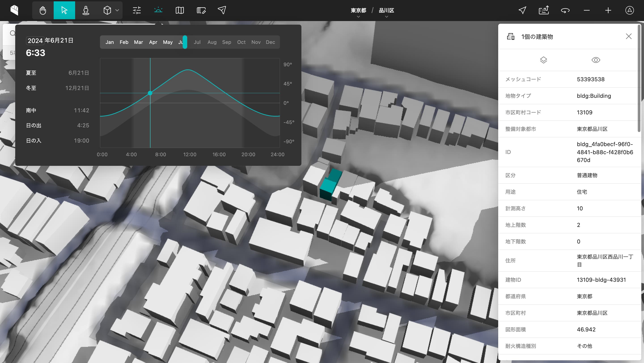Click the current time 6:33 display
This screenshot has width=644, height=363.
(x=36, y=53)
